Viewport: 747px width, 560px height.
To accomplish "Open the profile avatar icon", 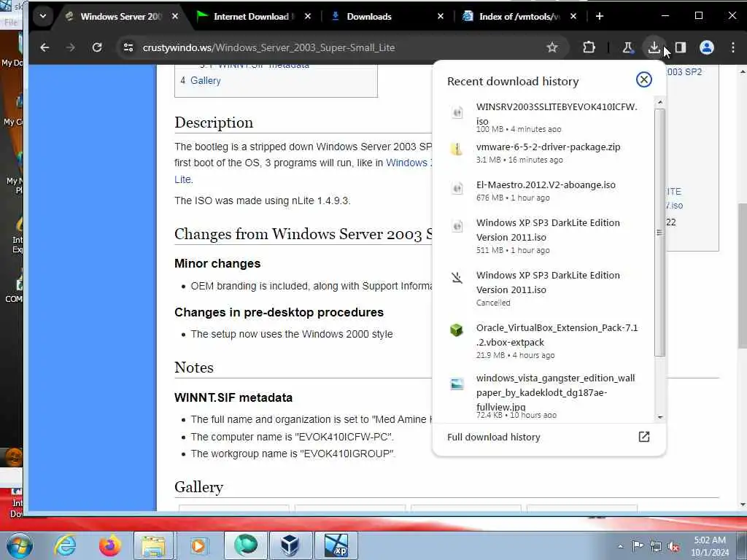I will (x=706, y=47).
